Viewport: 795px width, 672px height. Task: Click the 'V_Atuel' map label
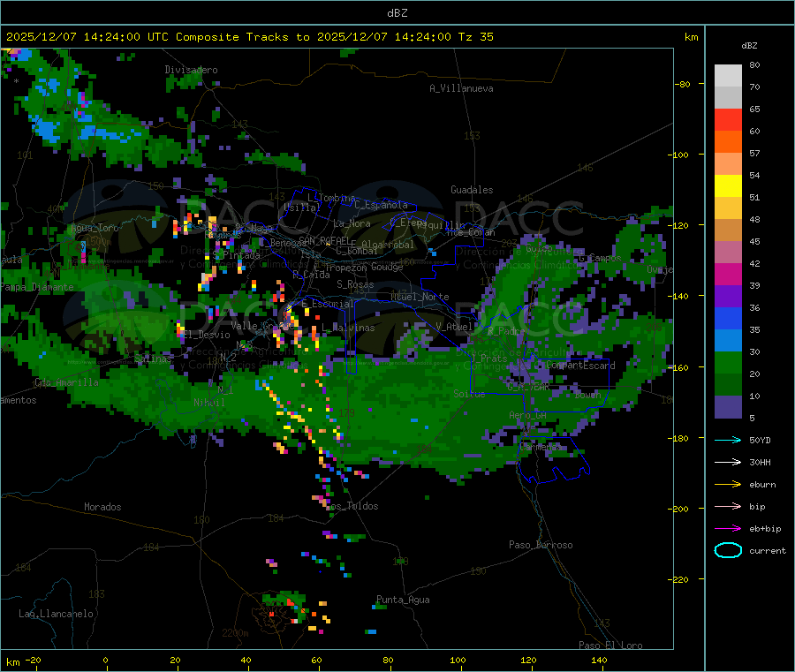[x=454, y=327]
